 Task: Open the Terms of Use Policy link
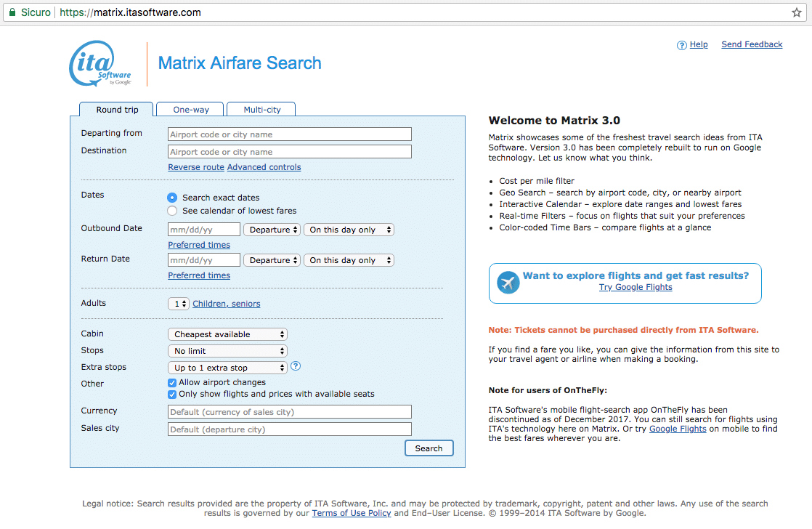[351, 514]
